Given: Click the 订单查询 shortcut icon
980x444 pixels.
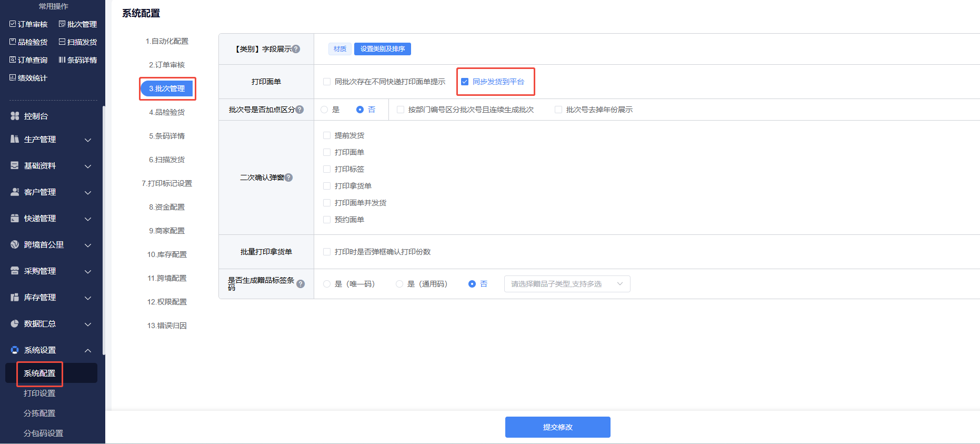Looking at the screenshot, I should click(13, 60).
